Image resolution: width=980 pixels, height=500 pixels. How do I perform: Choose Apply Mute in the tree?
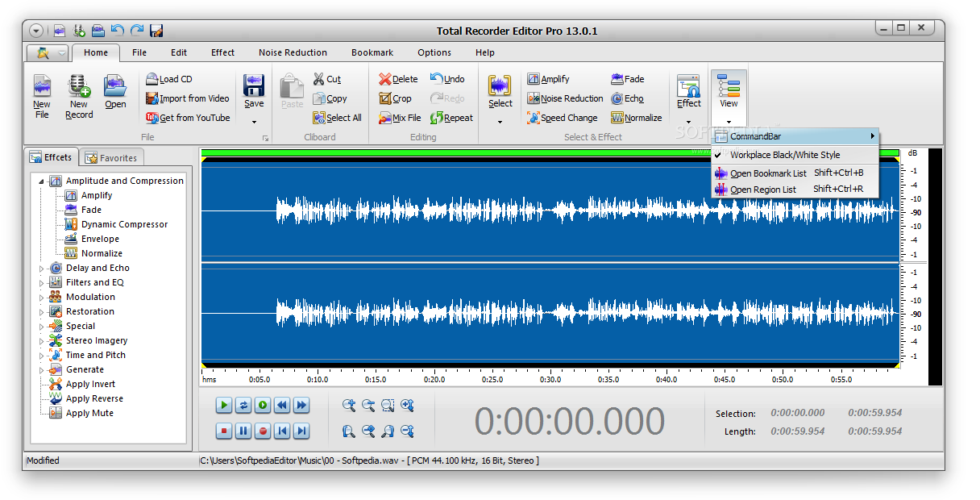click(89, 414)
